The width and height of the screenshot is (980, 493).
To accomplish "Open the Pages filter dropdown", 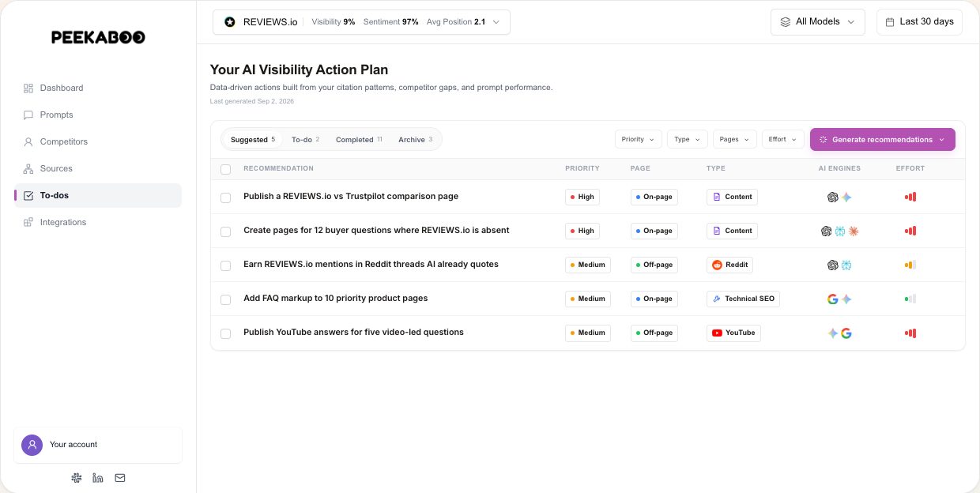I will 735,139.
